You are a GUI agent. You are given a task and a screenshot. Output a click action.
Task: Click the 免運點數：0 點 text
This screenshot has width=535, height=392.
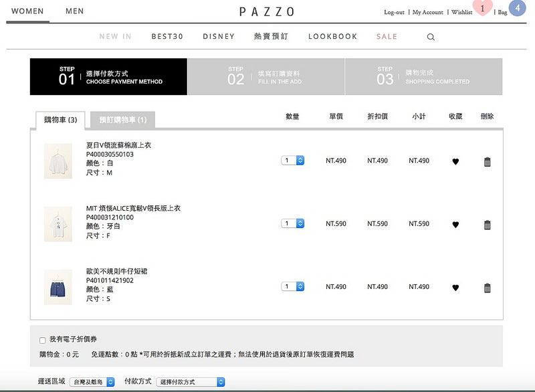click(114, 355)
